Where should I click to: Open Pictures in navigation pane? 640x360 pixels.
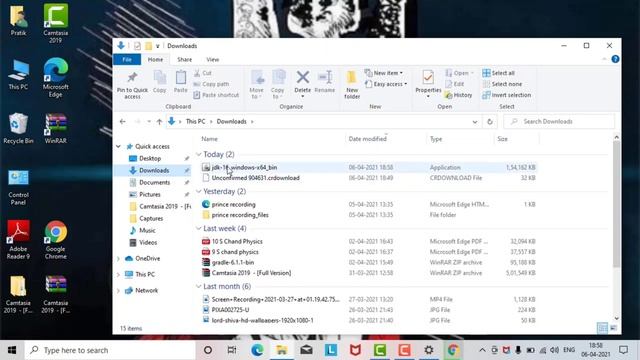click(149, 195)
